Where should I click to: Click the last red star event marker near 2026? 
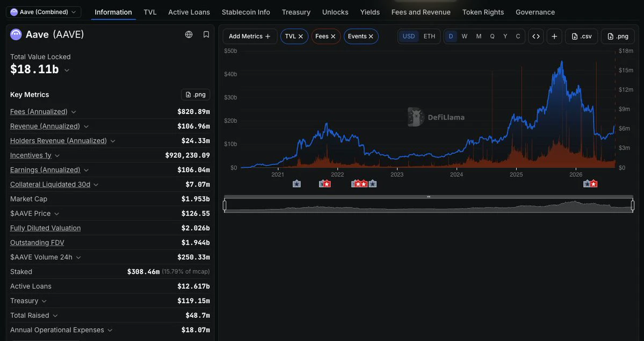click(594, 184)
